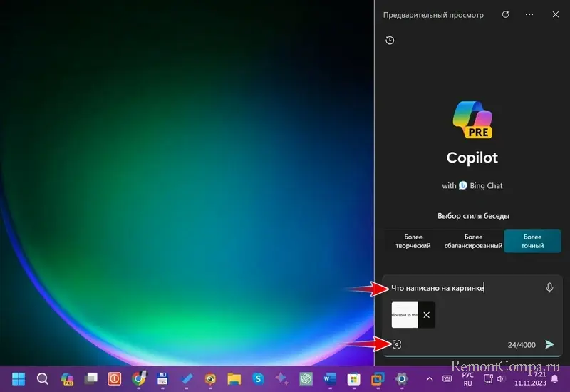This screenshot has height=392, width=570.
Task: Click the attached image thumbnail
Action: point(405,314)
